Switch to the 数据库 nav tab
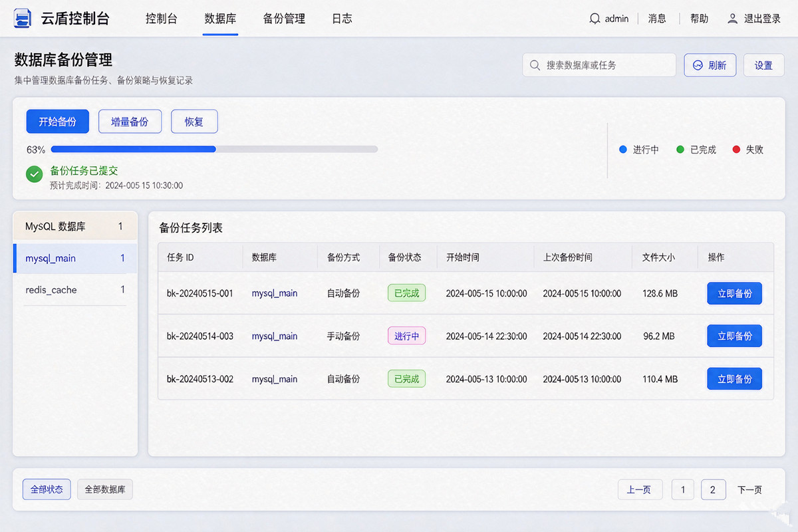The height and width of the screenshot is (532, 798). point(220,19)
